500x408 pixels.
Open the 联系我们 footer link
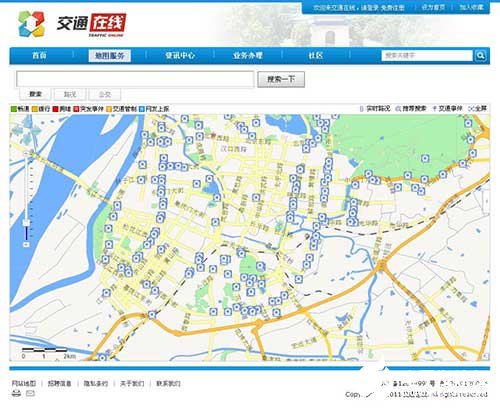(168, 383)
